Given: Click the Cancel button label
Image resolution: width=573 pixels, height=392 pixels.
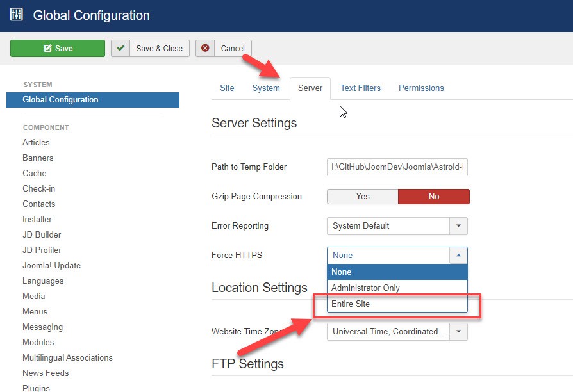Looking at the screenshot, I should click(x=233, y=48).
